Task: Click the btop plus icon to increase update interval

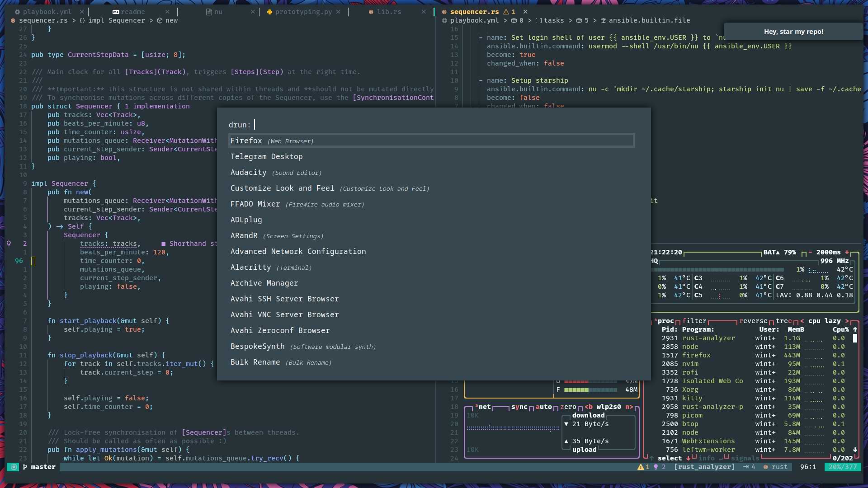Action: coord(847,252)
